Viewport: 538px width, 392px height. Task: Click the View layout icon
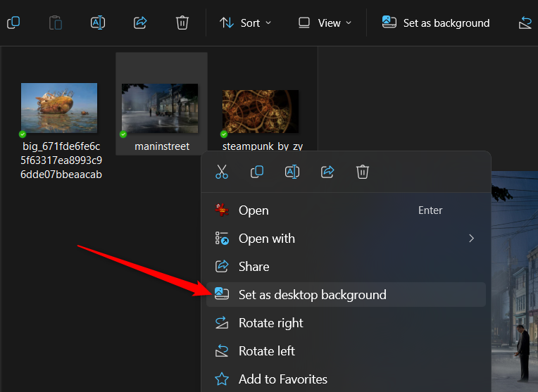point(304,23)
